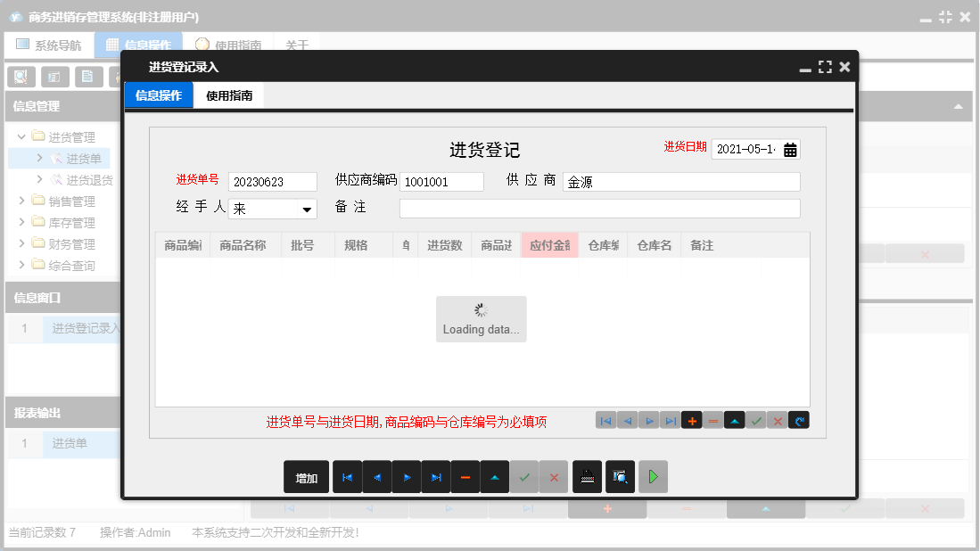The height and width of the screenshot is (551, 980).
Task: Click the green checkmark save icon below the grid
Action: pyautogui.click(x=756, y=419)
